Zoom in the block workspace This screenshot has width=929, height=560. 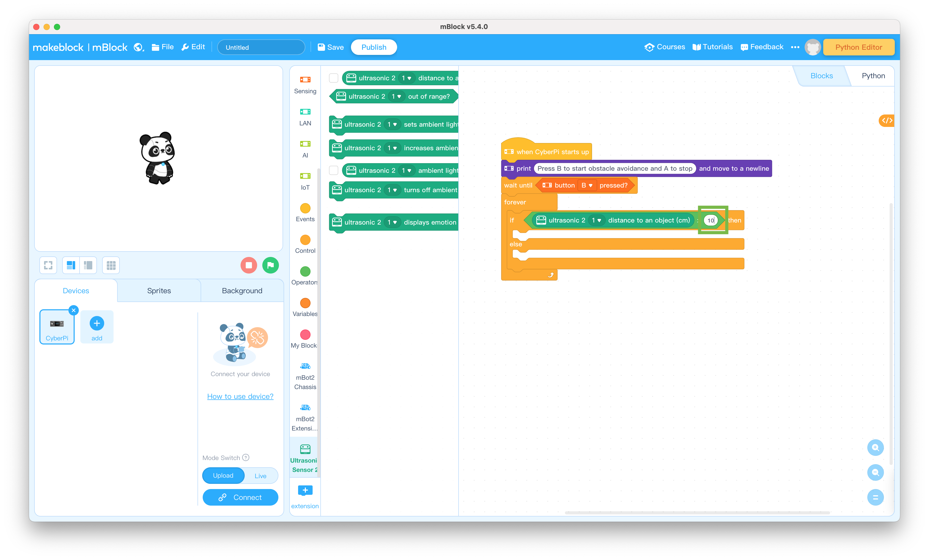875,448
